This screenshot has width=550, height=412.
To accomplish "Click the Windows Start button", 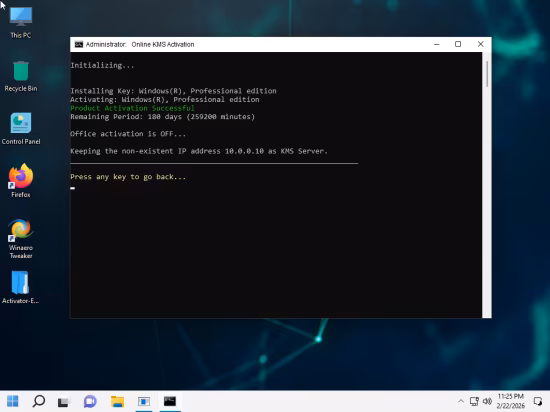I will 13,401.
